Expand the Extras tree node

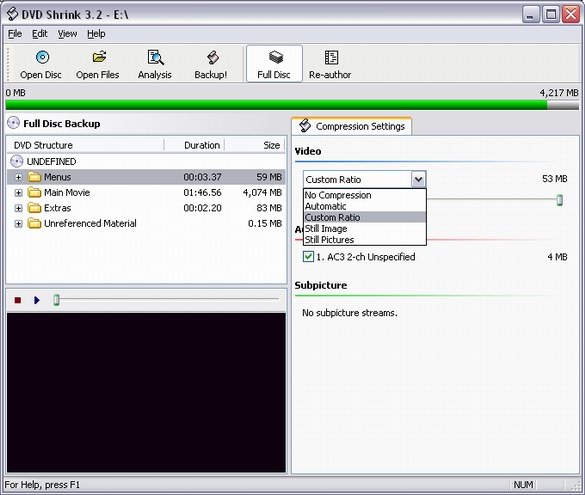18,208
